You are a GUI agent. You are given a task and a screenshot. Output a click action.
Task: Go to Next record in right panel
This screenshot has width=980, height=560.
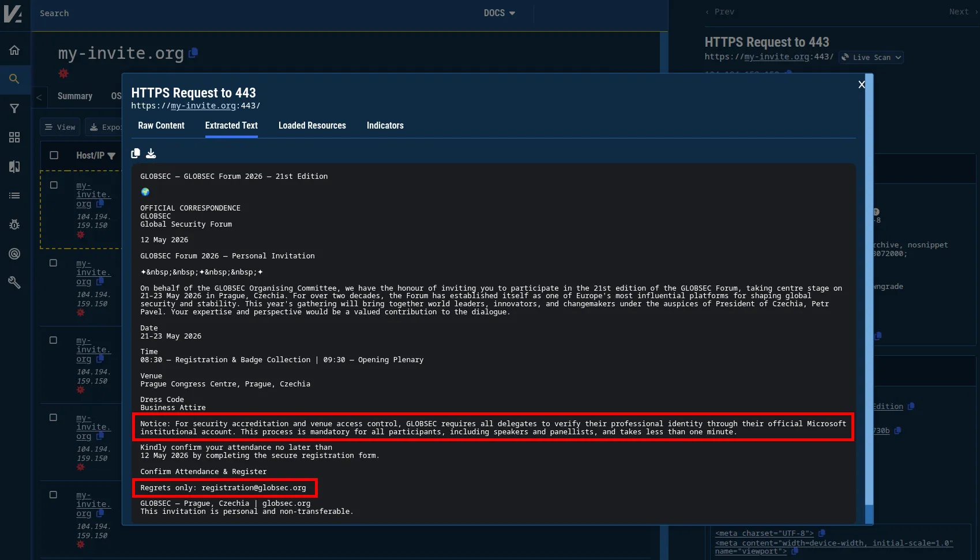[x=963, y=12]
